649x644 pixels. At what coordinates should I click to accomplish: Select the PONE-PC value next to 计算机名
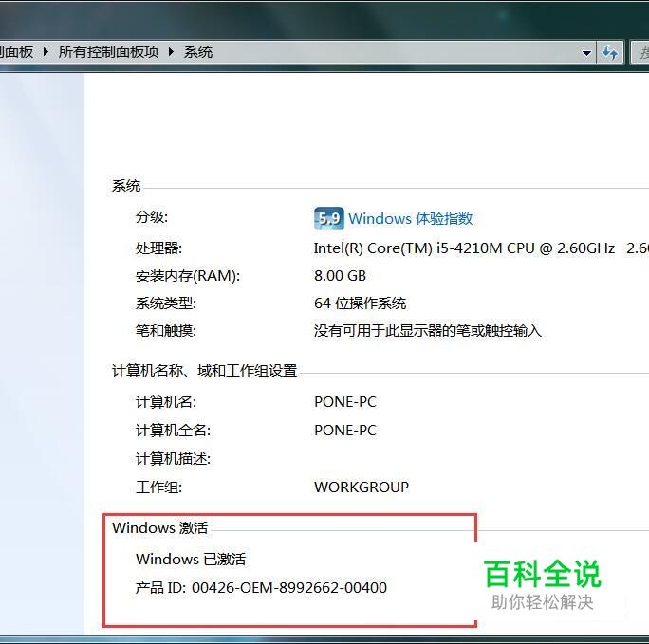pos(344,401)
